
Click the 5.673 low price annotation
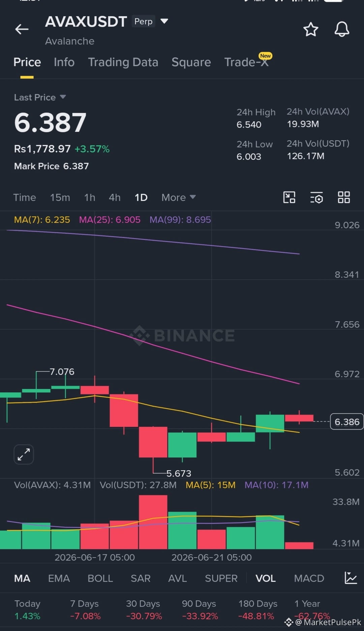pos(179,473)
